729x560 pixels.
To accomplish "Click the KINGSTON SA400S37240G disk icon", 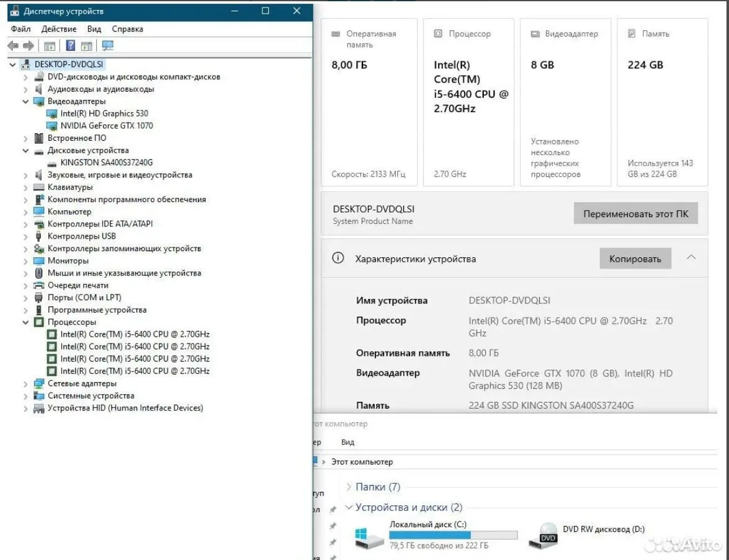I will click(x=52, y=163).
